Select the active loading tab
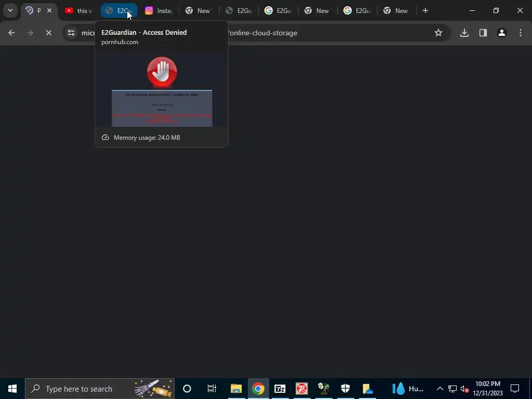 point(38,10)
